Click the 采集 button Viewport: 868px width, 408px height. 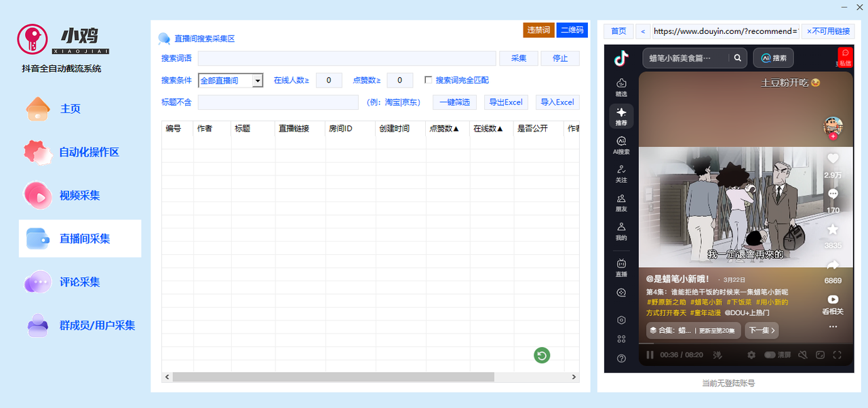pyautogui.click(x=518, y=58)
